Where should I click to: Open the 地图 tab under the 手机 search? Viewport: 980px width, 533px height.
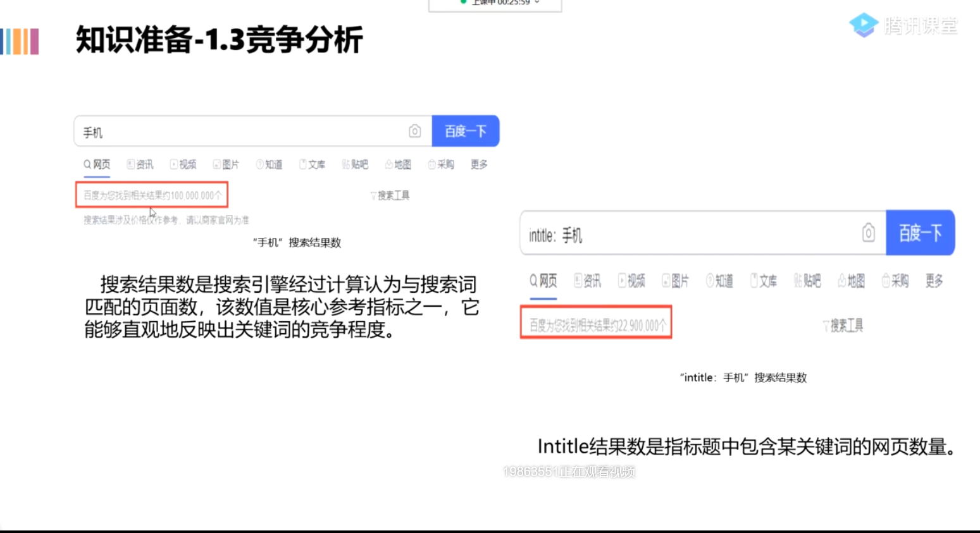399,164
